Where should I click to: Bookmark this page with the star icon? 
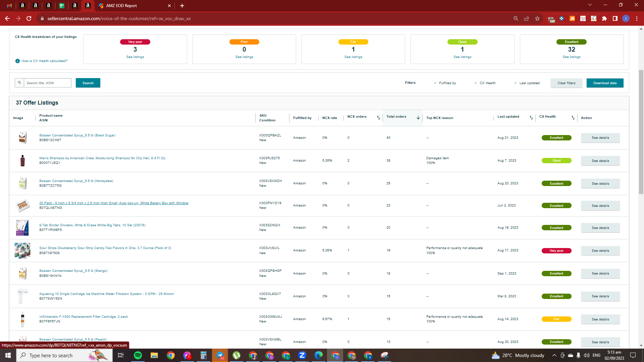click(x=537, y=18)
